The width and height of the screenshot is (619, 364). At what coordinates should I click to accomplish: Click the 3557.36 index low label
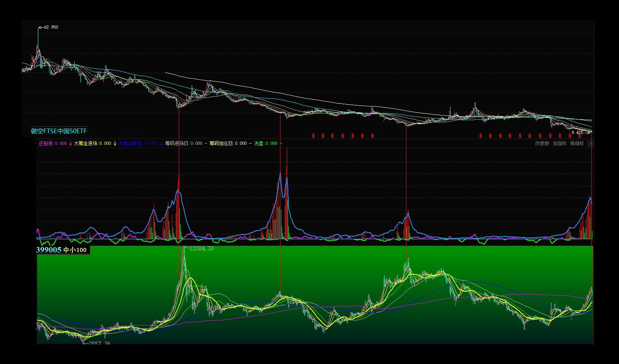click(100, 343)
